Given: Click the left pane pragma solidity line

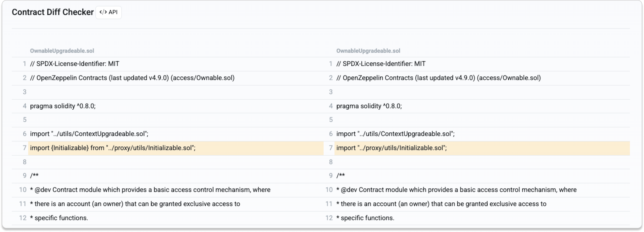Looking at the screenshot, I should pos(63,106).
